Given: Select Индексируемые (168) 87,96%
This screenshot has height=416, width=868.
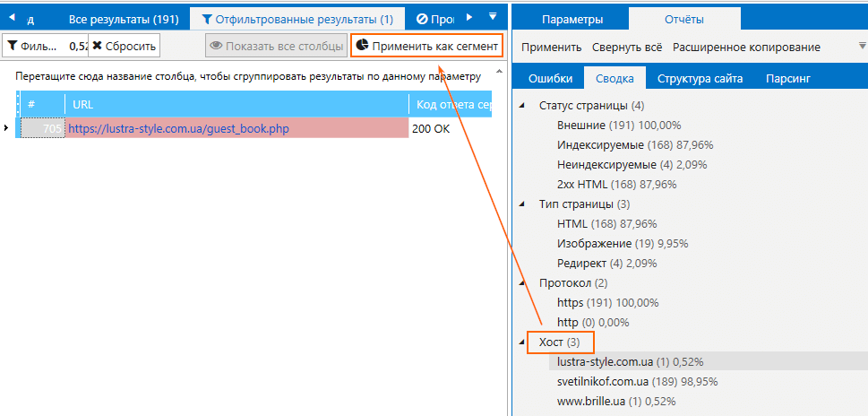Looking at the screenshot, I should point(635,145).
